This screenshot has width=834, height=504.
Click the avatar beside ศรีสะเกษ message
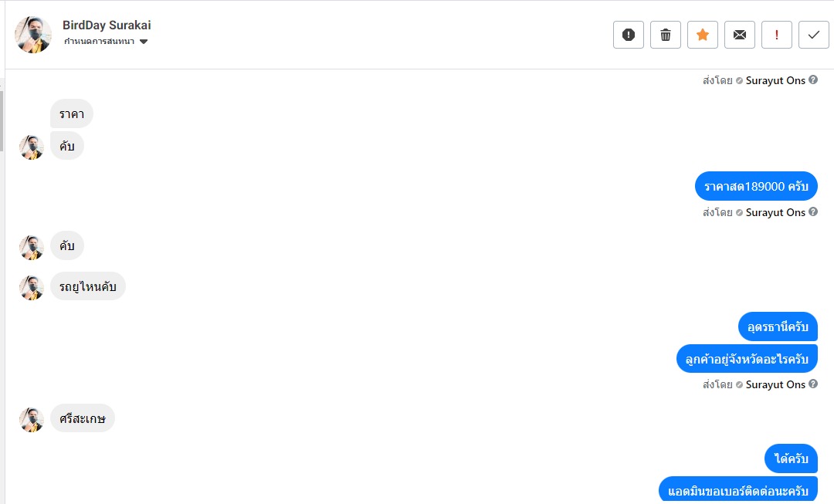[32, 419]
